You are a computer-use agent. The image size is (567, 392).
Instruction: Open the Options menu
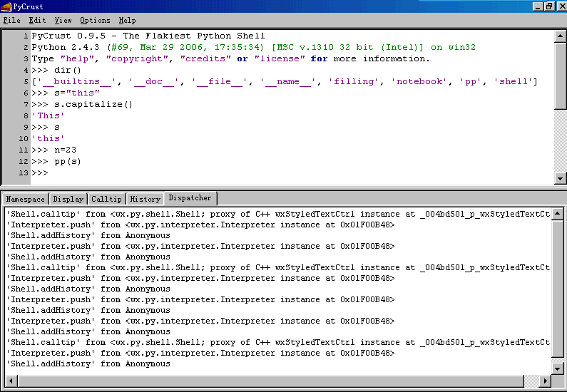pyautogui.click(x=95, y=21)
